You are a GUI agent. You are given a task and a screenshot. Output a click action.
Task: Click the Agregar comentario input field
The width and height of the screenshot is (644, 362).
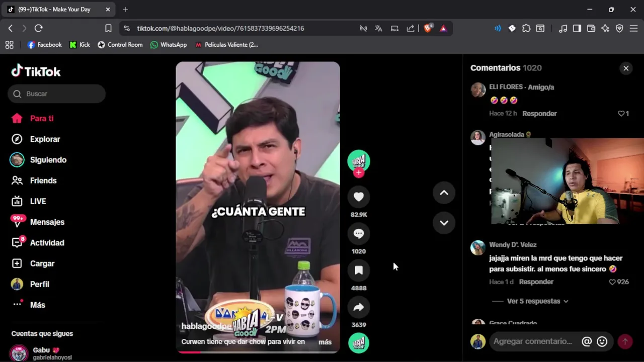point(534,341)
